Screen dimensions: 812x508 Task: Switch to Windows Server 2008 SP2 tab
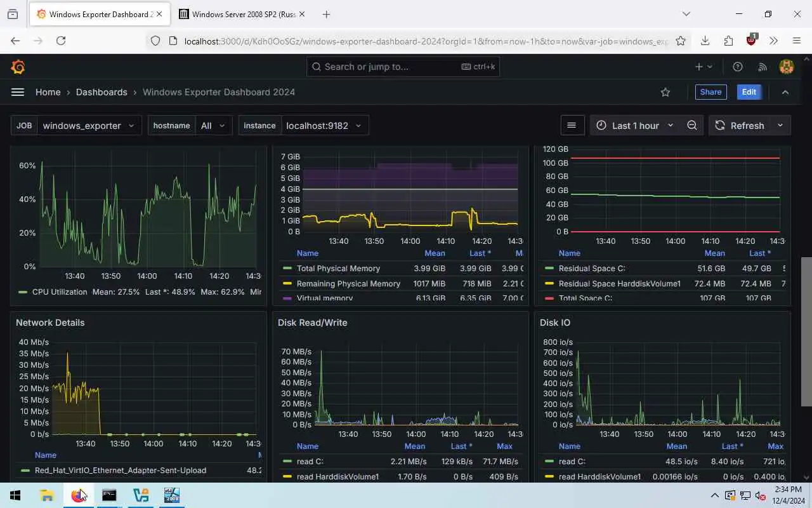[242, 14]
